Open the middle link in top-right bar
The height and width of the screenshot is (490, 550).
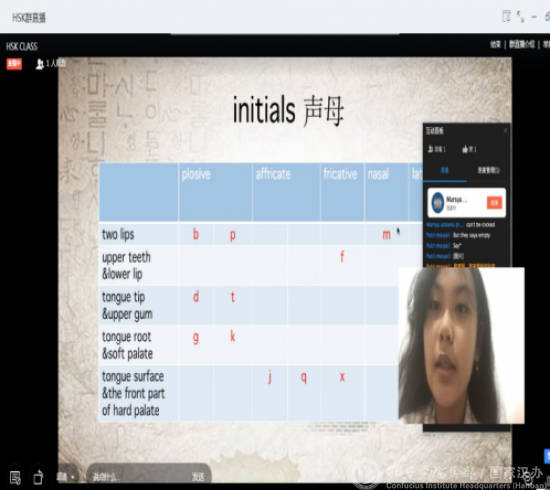[522, 44]
